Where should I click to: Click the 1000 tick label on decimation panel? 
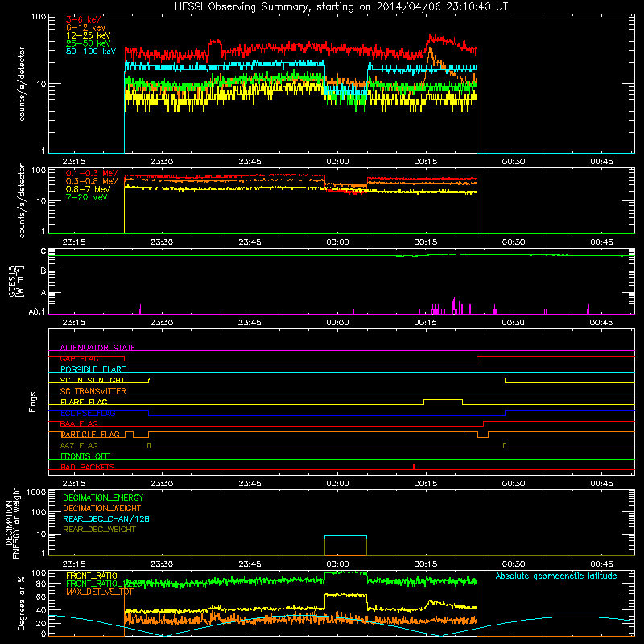pyautogui.click(x=36, y=492)
